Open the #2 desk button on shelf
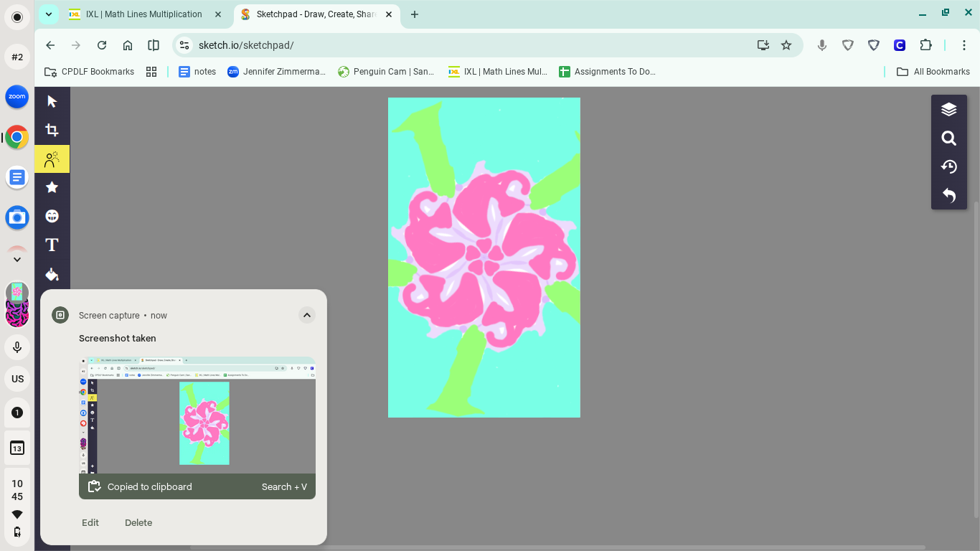This screenshot has height=551, width=980. pos(17,57)
